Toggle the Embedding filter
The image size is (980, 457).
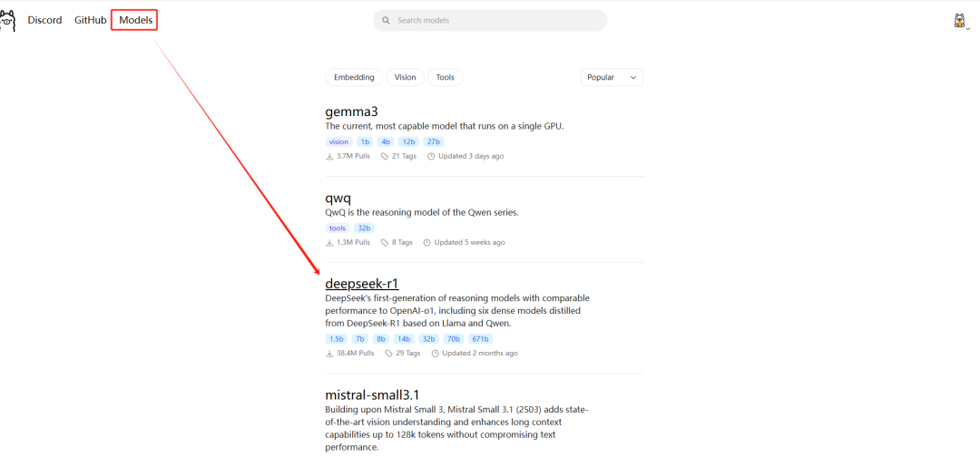tap(354, 77)
